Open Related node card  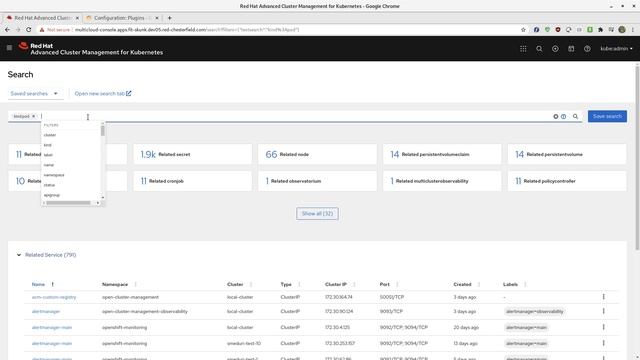tap(317, 154)
